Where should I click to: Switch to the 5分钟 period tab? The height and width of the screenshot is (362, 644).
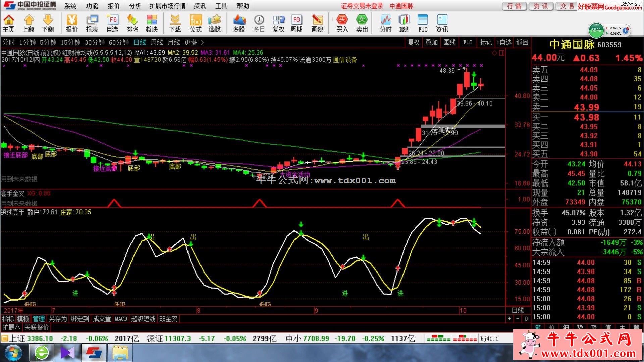point(48,42)
